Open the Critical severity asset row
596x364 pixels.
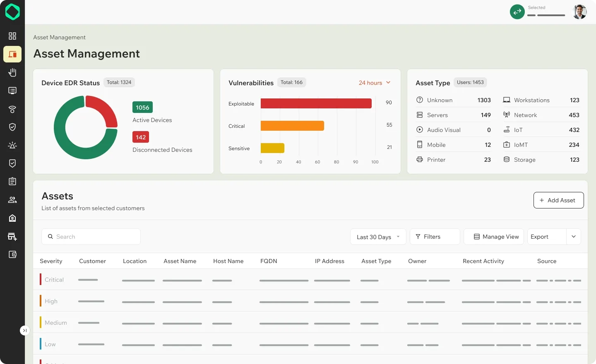tap(310, 280)
